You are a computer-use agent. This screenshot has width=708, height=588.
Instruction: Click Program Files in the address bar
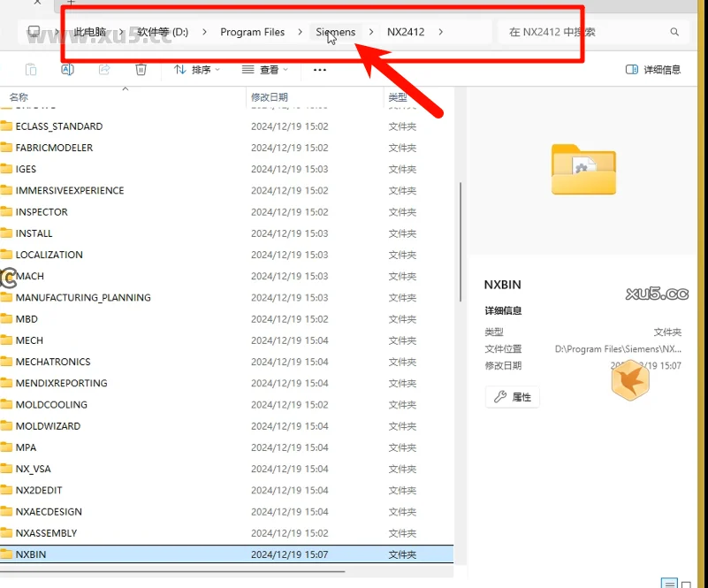[x=254, y=31]
